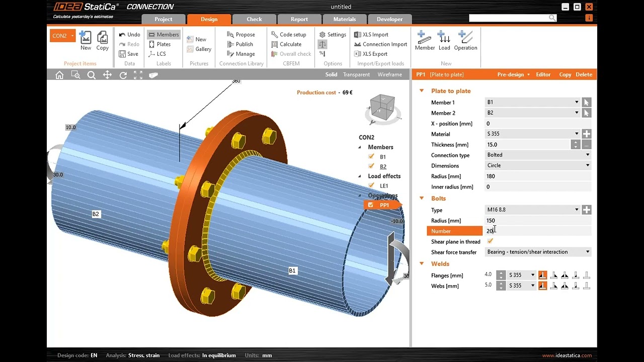Open the Connection type dropdown
The height and width of the screenshot is (362, 644).
point(587,155)
